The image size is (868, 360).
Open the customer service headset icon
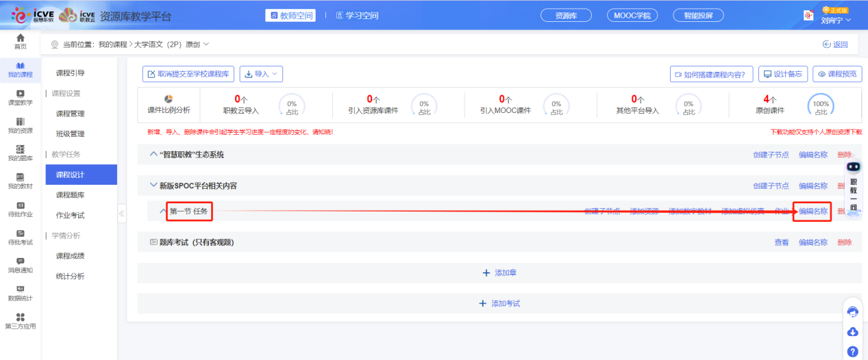pyautogui.click(x=853, y=311)
